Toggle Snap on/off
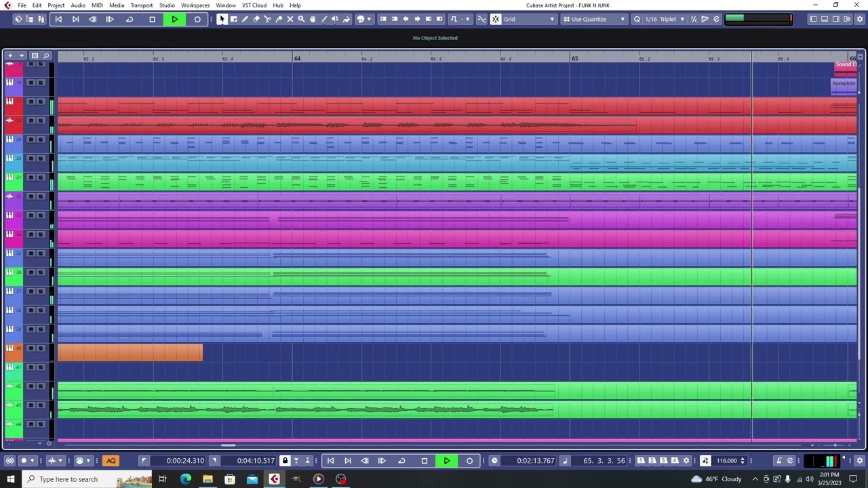Image resolution: width=868 pixels, height=488 pixels. 496,19
